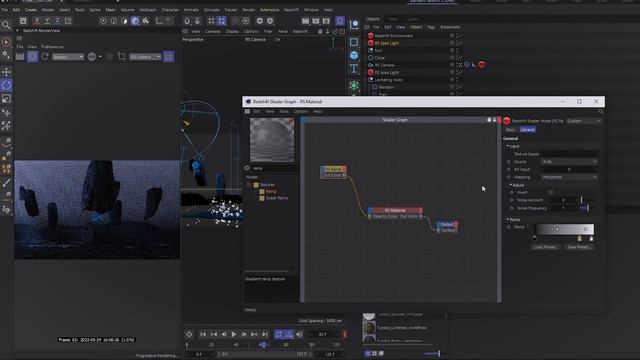Viewport: 640px width, 360px height.
Task: Open RenderView RS Camera dropdown
Action: 145,57
